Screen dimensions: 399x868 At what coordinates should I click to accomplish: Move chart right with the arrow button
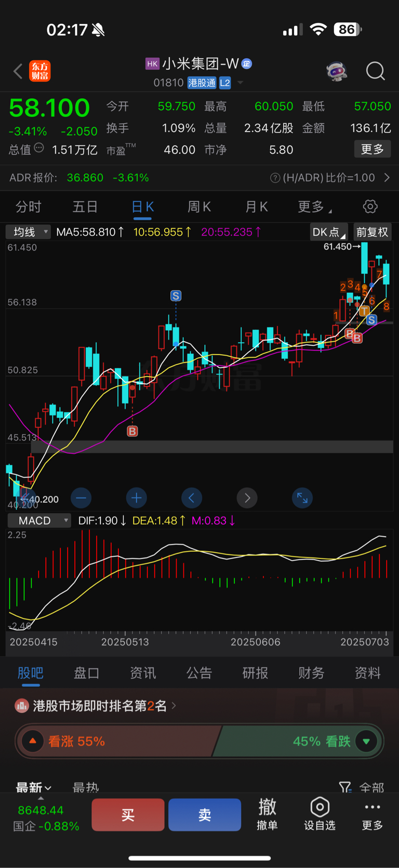point(247,498)
